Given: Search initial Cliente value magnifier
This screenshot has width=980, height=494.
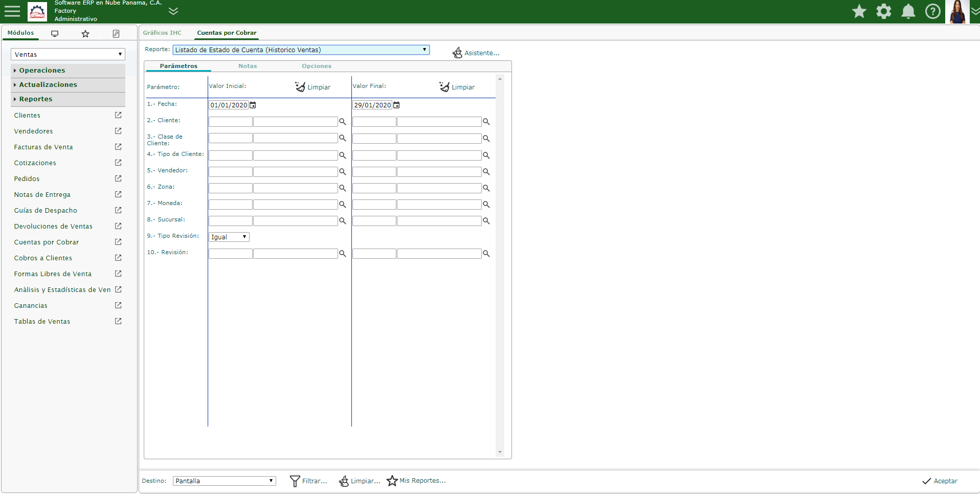Looking at the screenshot, I should pyautogui.click(x=343, y=122).
